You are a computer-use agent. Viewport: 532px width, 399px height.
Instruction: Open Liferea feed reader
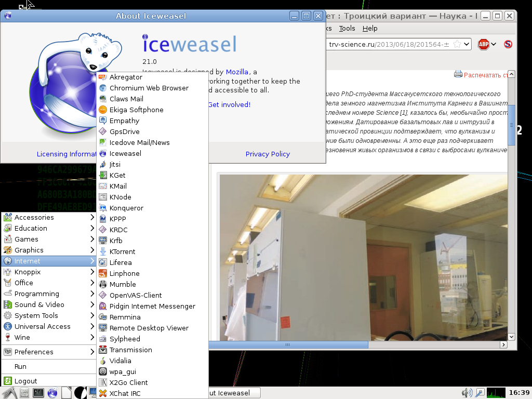[152, 262]
